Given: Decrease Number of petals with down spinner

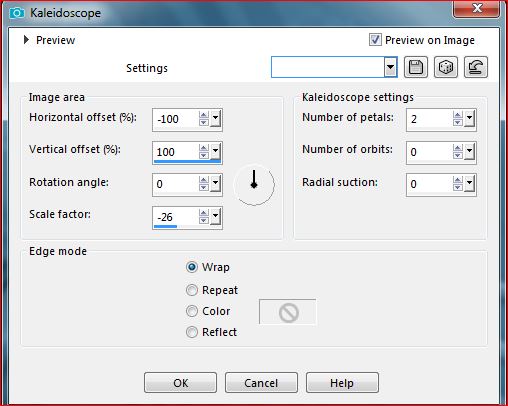Looking at the screenshot, I should click(x=458, y=122).
